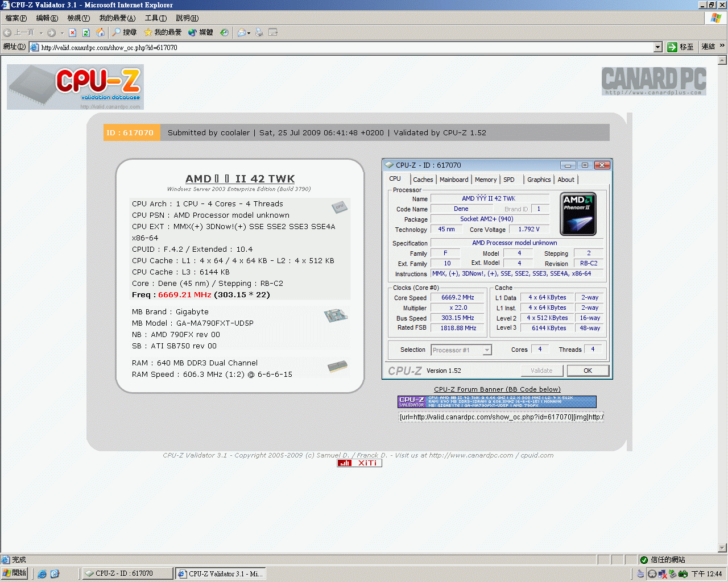Image resolution: width=728 pixels, height=582 pixels.
Task: Click the Forward arrow toolbar button
Action: tap(51, 32)
